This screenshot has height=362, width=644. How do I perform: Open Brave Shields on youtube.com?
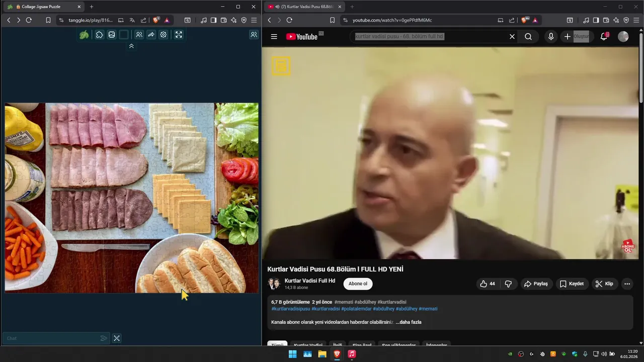(524, 20)
